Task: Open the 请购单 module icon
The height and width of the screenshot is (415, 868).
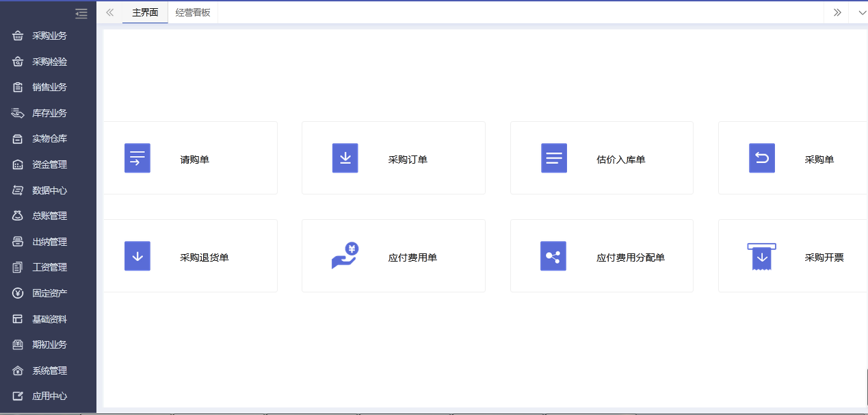Action: tap(137, 158)
